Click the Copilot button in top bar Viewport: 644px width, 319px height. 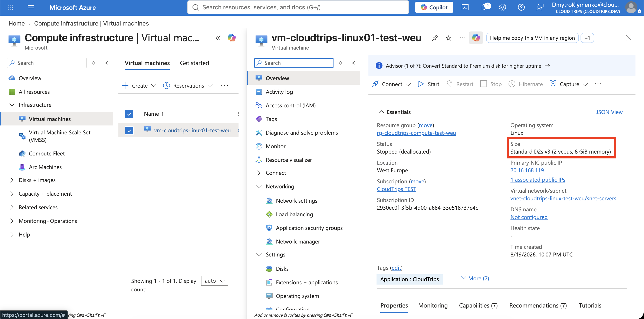coord(434,7)
